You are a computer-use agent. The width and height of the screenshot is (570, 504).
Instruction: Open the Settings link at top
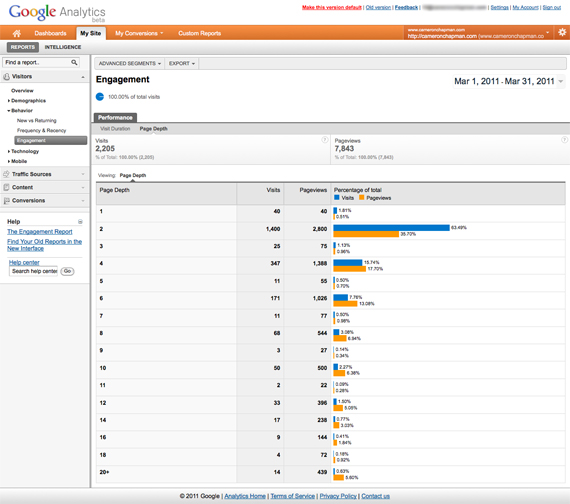point(499,7)
